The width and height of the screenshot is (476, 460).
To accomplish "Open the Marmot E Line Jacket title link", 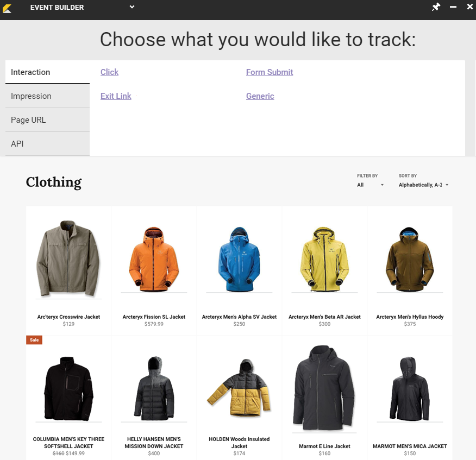I will coord(324,446).
